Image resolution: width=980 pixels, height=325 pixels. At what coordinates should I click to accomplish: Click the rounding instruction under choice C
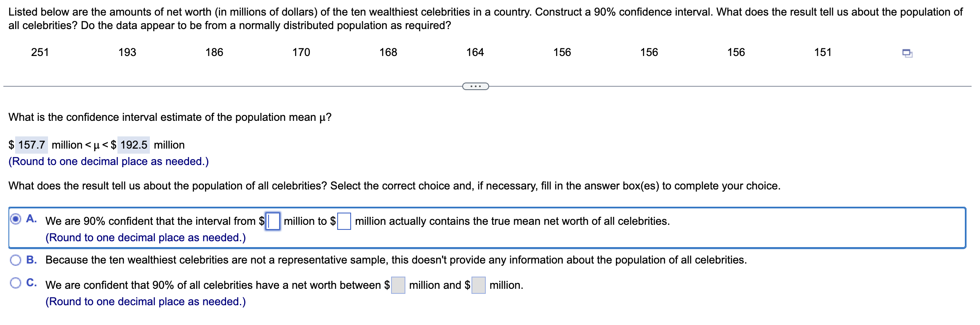(x=145, y=301)
